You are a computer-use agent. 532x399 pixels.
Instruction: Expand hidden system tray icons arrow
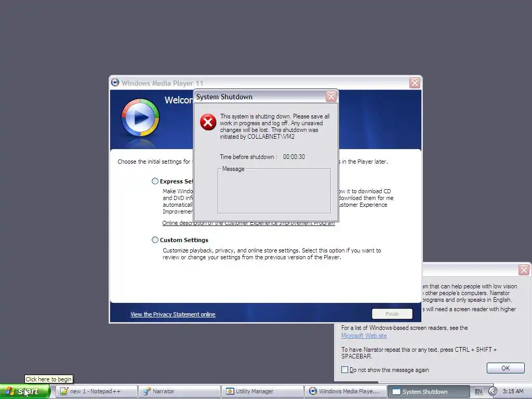pos(493,391)
